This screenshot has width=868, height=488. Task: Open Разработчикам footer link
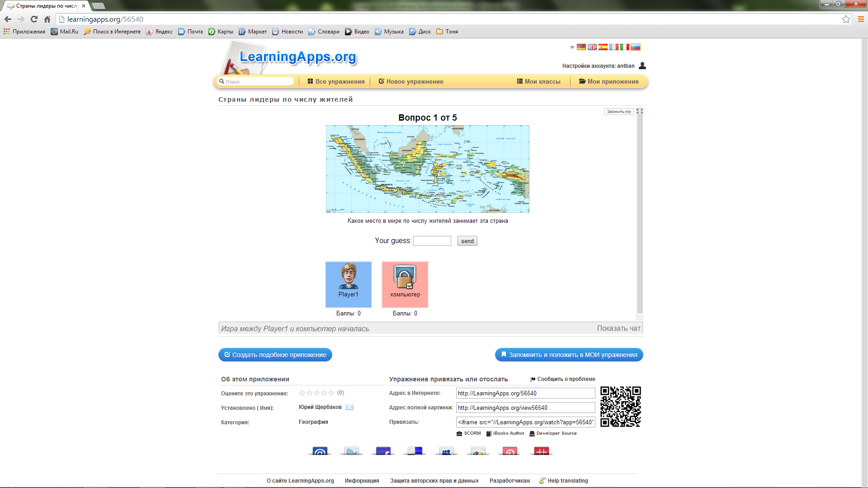click(509, 481)
